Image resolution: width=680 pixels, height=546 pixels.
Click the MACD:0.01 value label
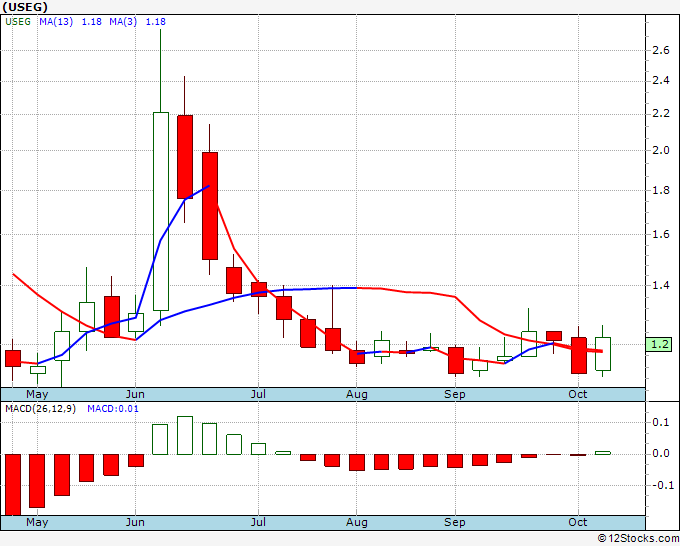tap(113, 408)
